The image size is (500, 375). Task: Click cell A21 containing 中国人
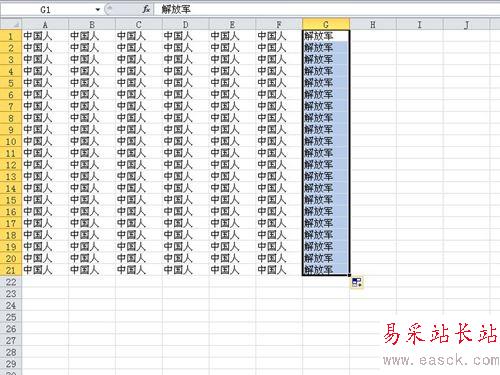(45, 270)
